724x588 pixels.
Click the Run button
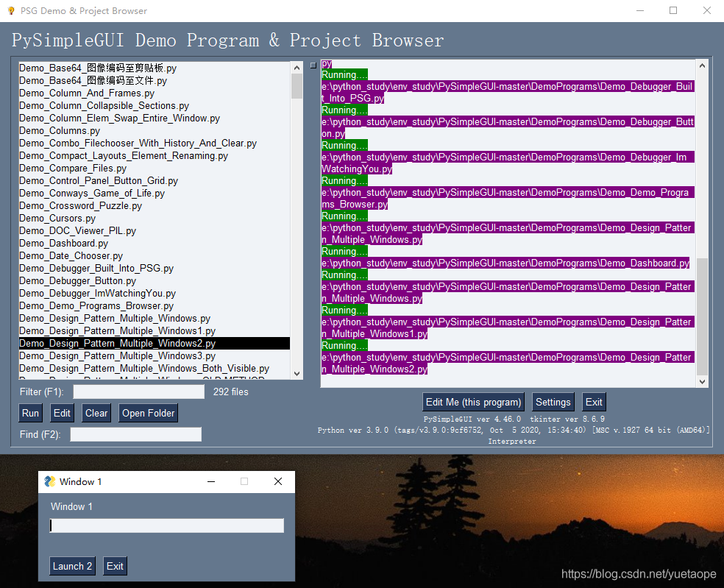pos(30,413)
